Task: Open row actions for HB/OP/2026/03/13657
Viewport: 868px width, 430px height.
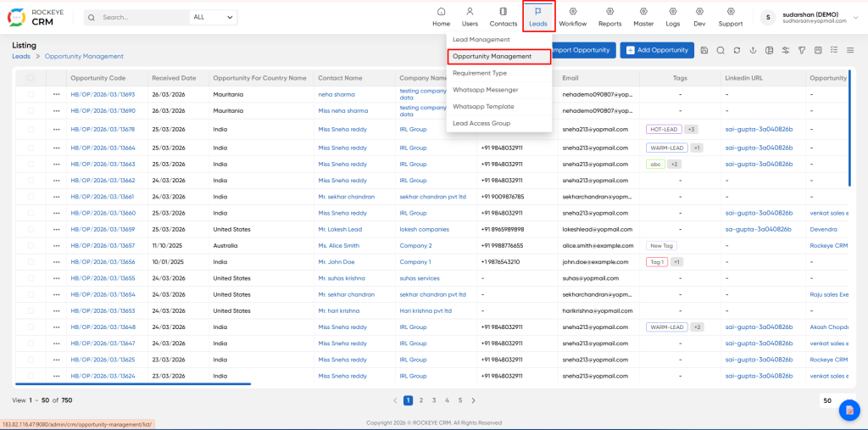Action: coord(57,245)
